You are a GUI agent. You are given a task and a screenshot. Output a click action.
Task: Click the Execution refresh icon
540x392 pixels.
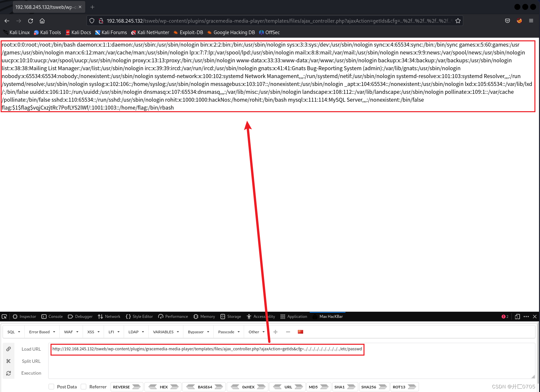pos(9,373)
